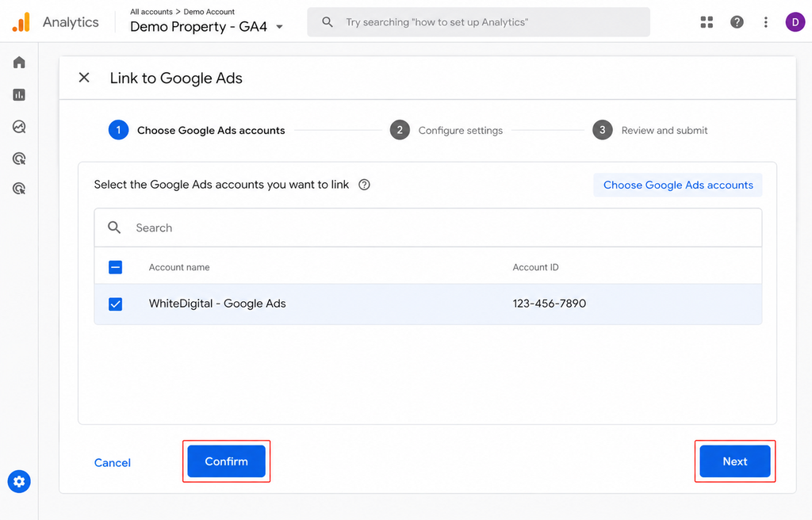Screen dimensions: 812x520
Task: Click Choose Google Ads accounts button
Action: point(678,185)
